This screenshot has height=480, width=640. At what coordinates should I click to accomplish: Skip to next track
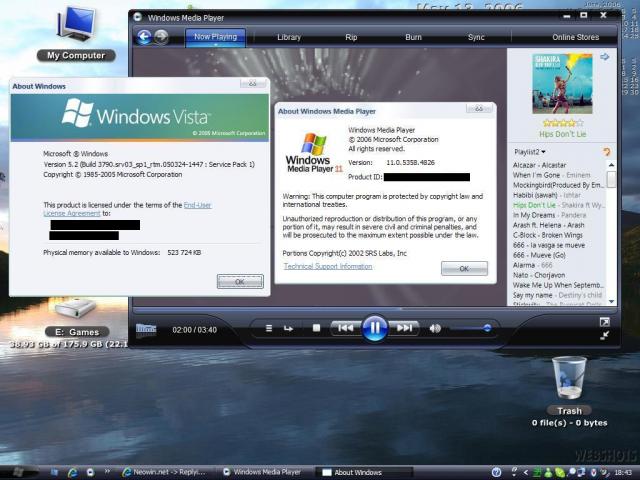(x=404, y=328)
